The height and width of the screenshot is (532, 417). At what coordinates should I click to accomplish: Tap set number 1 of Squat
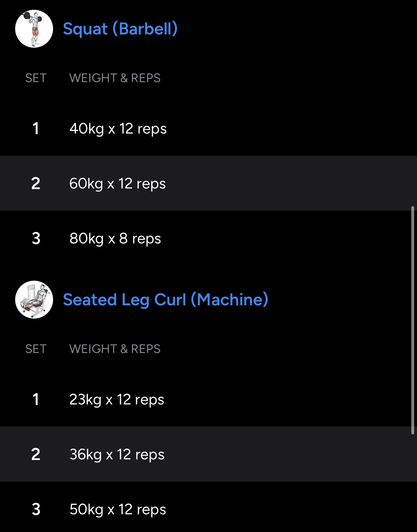tap(36, 129)
